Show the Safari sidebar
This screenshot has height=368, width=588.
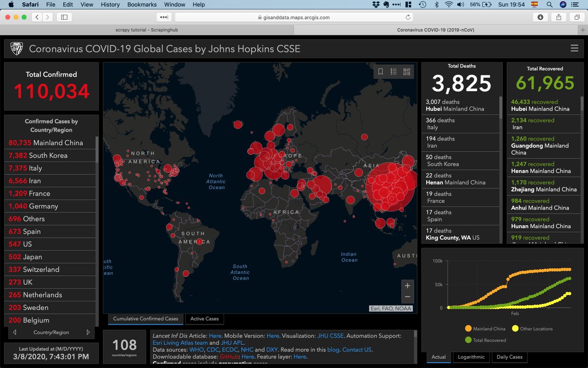pyautogui.click(x=64, y=17)
